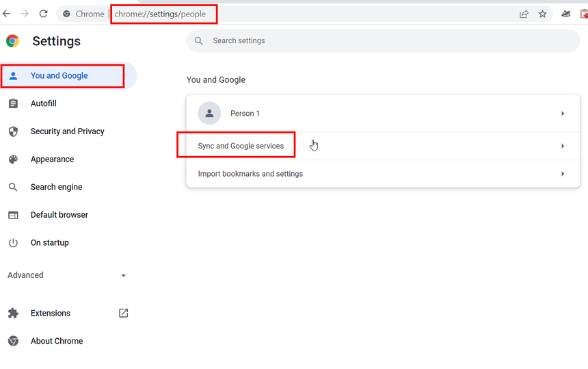Expand the Advanced settings section
This screenshot has height=369, width=588.
pos(67,275)
